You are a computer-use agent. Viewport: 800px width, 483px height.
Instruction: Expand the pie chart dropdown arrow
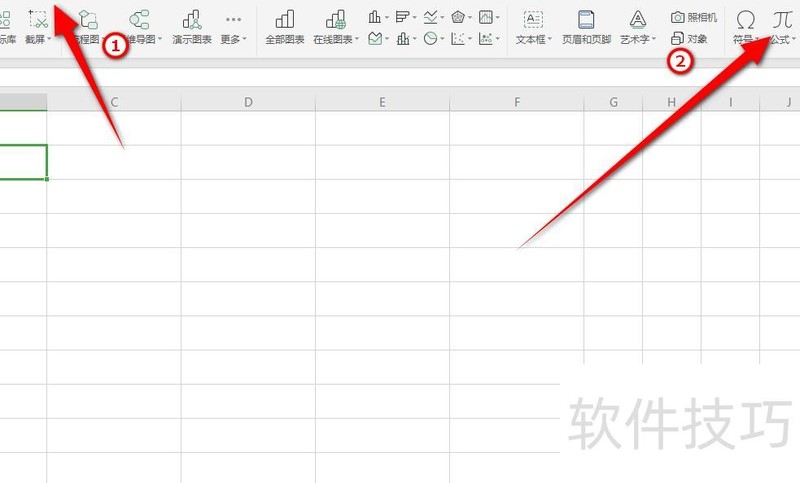coord(442,39)
